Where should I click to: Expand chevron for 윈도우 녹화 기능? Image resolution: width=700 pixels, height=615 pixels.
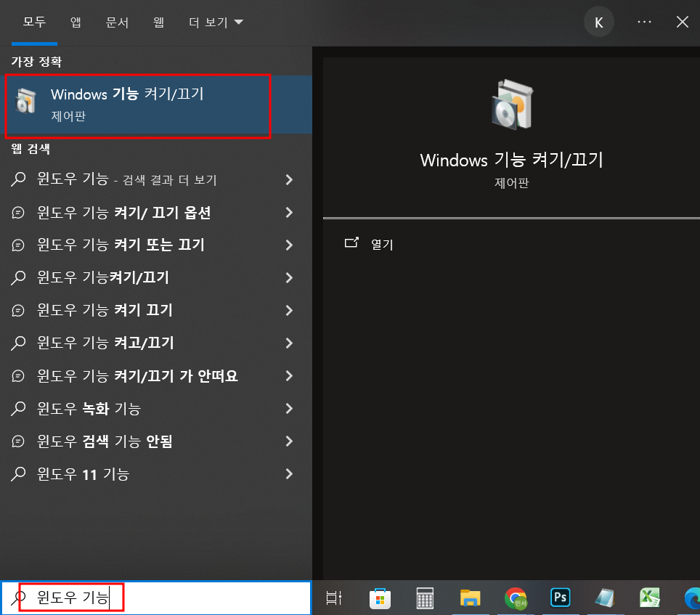tap(289, 408)
